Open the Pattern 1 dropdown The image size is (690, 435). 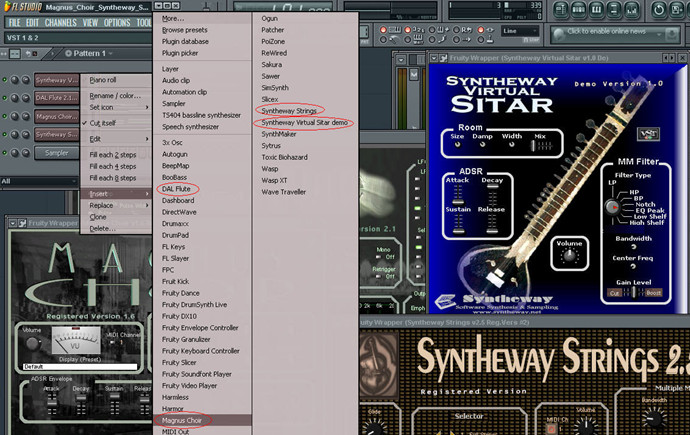point(110,53)
